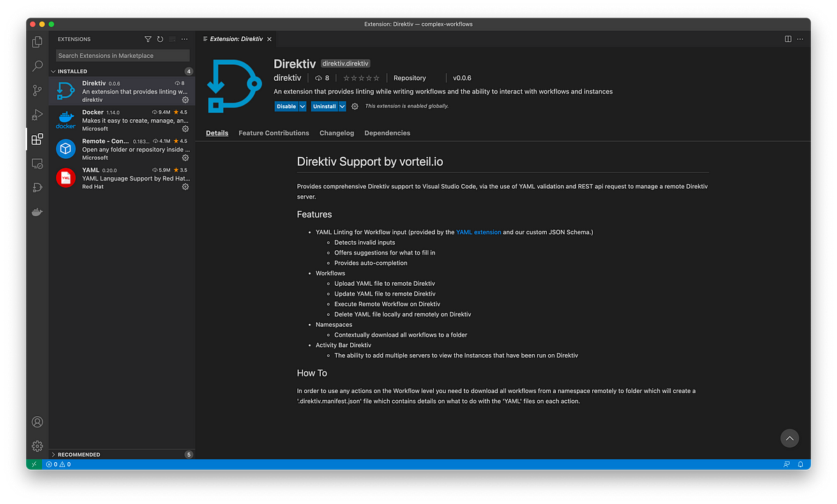Screen dimensions: 837x504
Task: Open the Run and Debug view
Action: pos(38,115)
